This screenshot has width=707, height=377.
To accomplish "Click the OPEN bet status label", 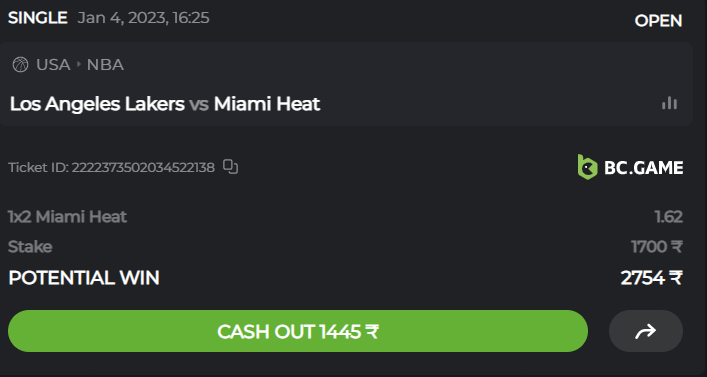I will point(658,21).
